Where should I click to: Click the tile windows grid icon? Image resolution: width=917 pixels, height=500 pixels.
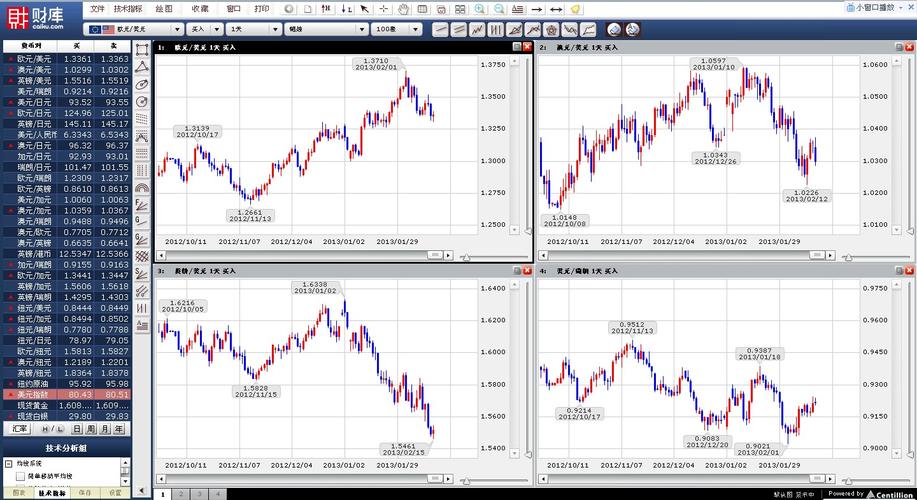[x=460, y=9]
